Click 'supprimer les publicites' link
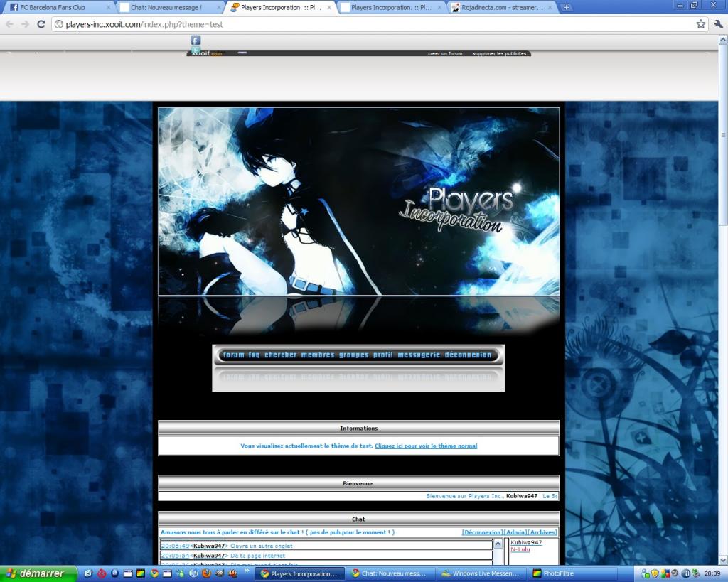The image size is (728, 582). tap(499, 54)
